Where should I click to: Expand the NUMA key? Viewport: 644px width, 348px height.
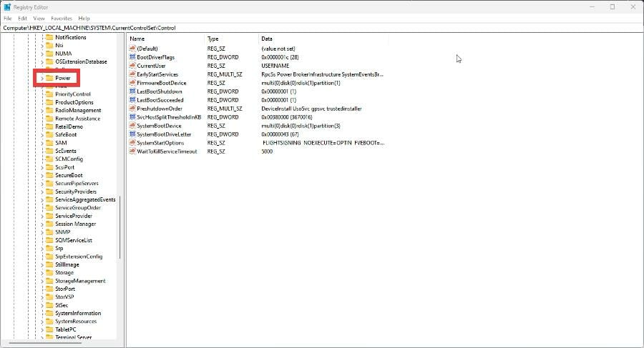point(42,54)
